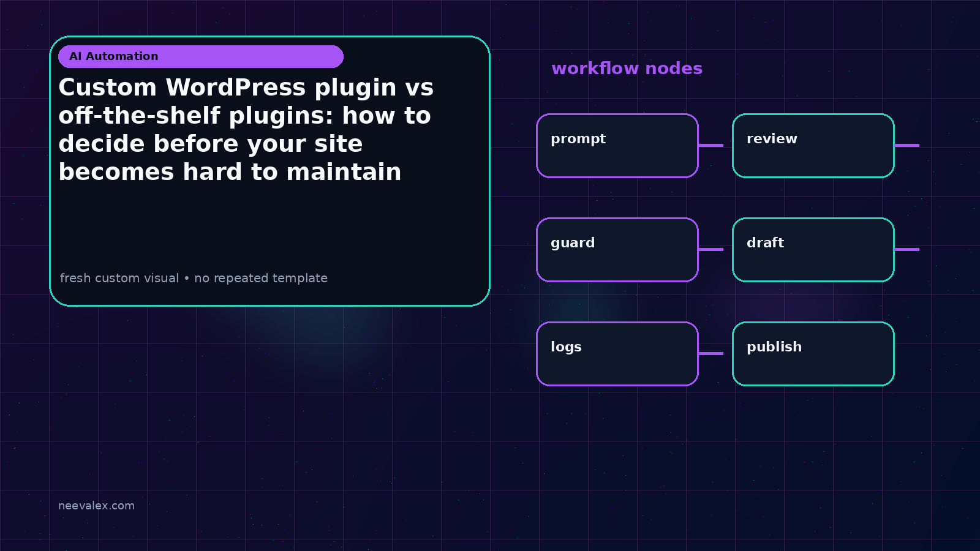Open the logs node box
Screen dimensions: 980x551
pos(617,354)
